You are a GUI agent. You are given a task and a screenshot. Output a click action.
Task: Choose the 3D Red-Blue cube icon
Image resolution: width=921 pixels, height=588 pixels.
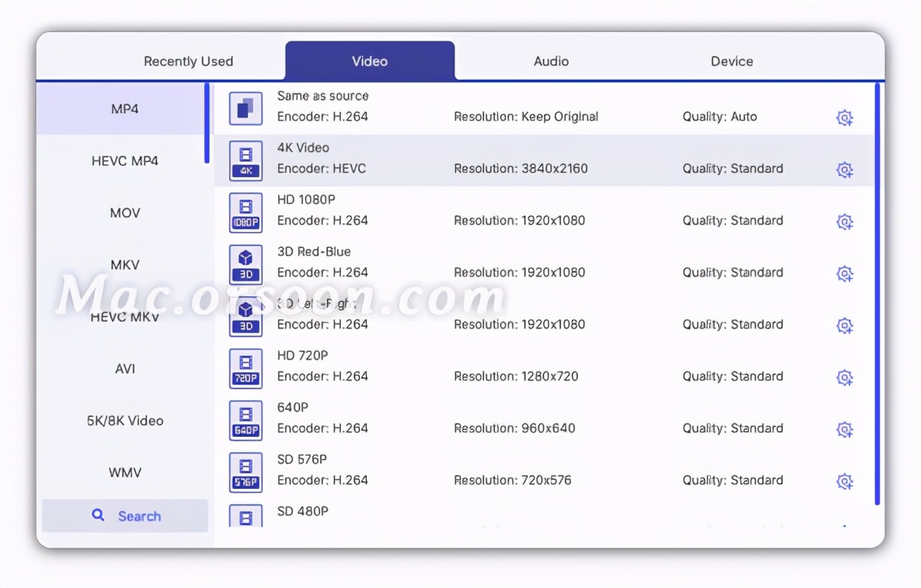click(x=246, y=265)
